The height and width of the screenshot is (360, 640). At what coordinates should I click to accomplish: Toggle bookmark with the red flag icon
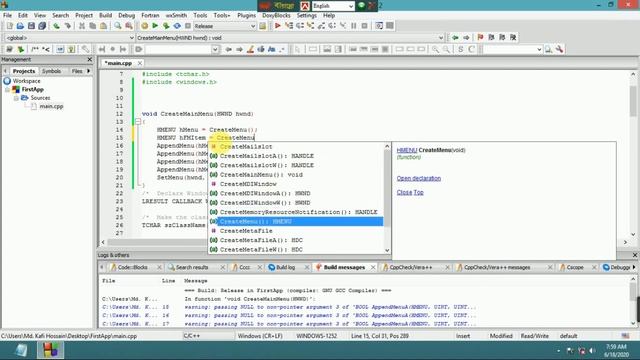coord(480,38)
